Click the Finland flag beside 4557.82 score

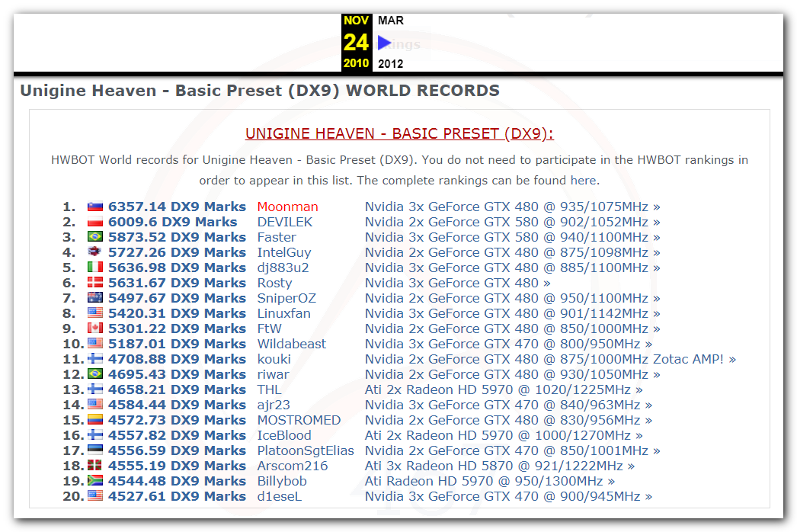point(95,435)
